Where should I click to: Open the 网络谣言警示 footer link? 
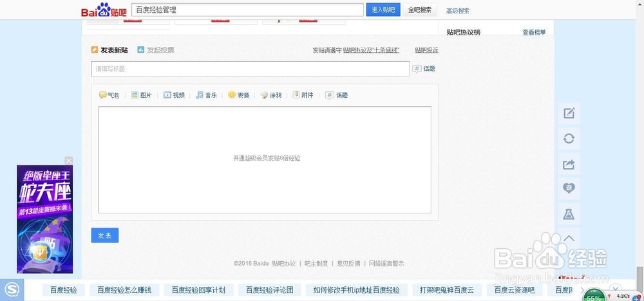(x=386, y=264)
